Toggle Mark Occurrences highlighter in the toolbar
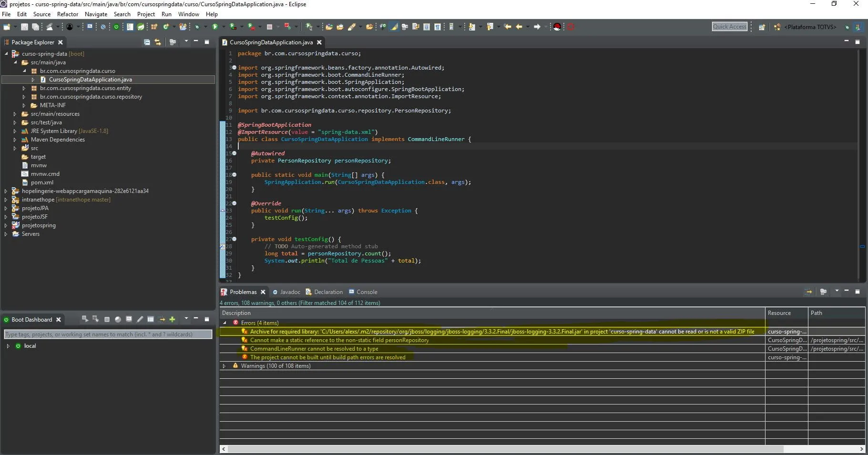868x455 pixels. 394,27
